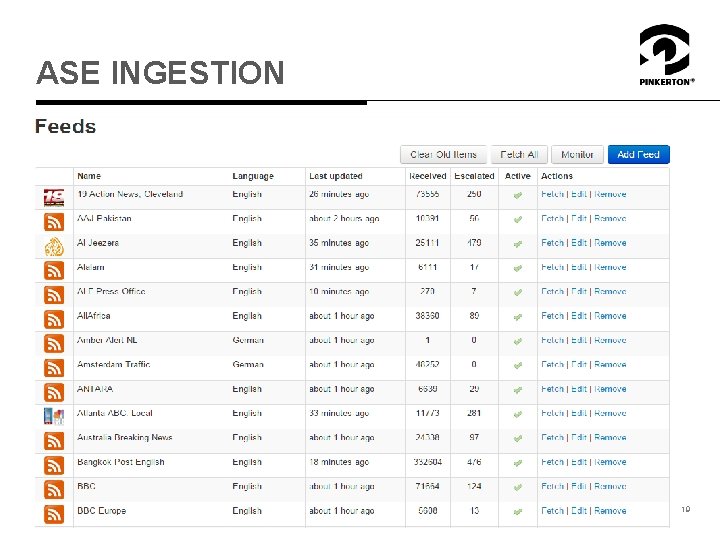Viewport: 720px width, 540px height.
Task: Select the Al Jazeera feed name
Action: pyautogui.click(x=98, y=243)
